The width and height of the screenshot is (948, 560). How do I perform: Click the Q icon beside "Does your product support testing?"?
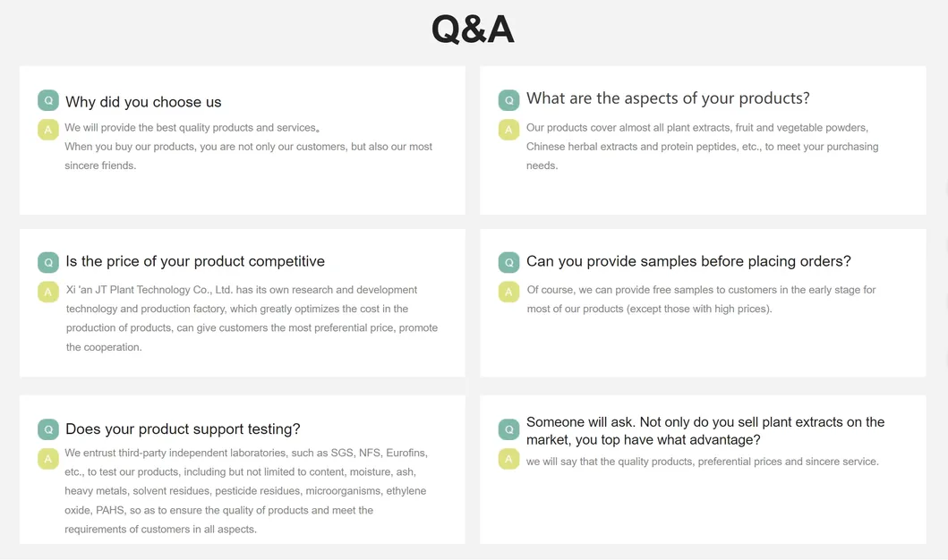coord(48,429)
